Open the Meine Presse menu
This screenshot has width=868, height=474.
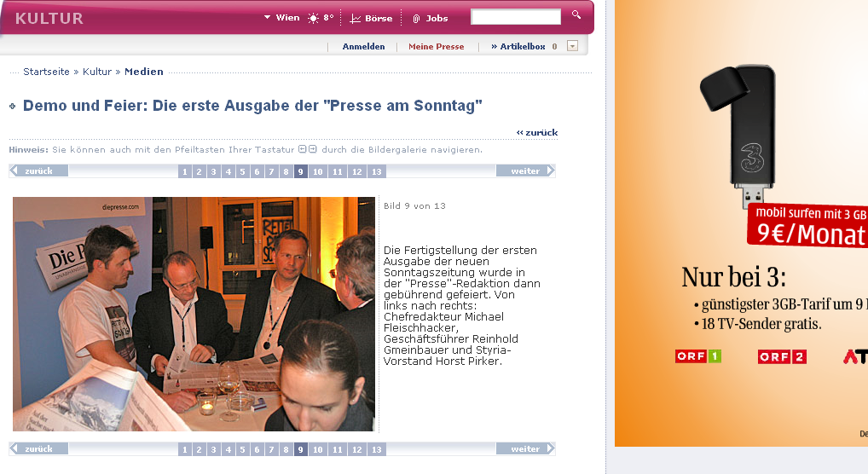click(437, 47)
